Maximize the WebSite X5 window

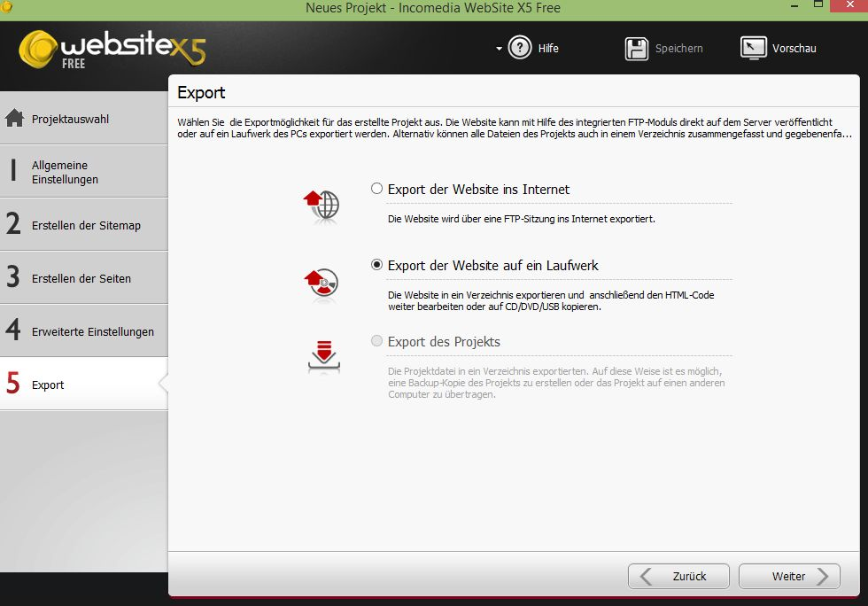click(x=818, y=4)
